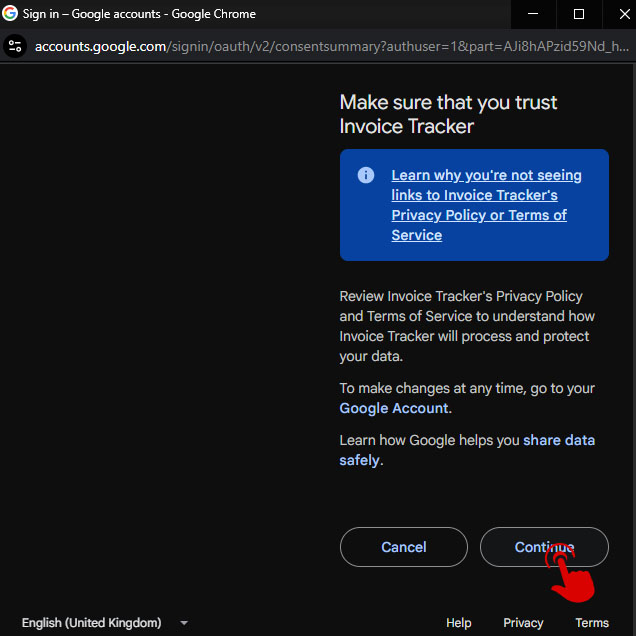Screen dimensions: 636x636
Task: Maximize the Chrome sign-in window
Action: click(579, 14)
